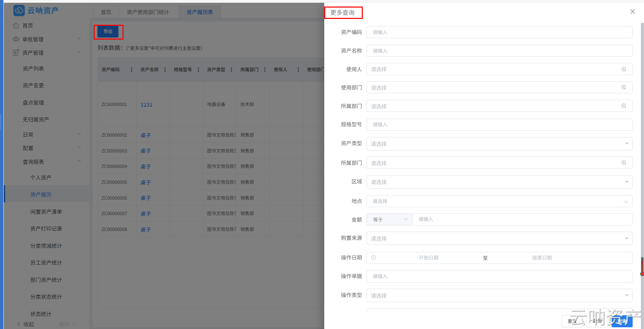
Task: Open the table's 所属部门 column menu dots
Action: click(x=265, y=70)
